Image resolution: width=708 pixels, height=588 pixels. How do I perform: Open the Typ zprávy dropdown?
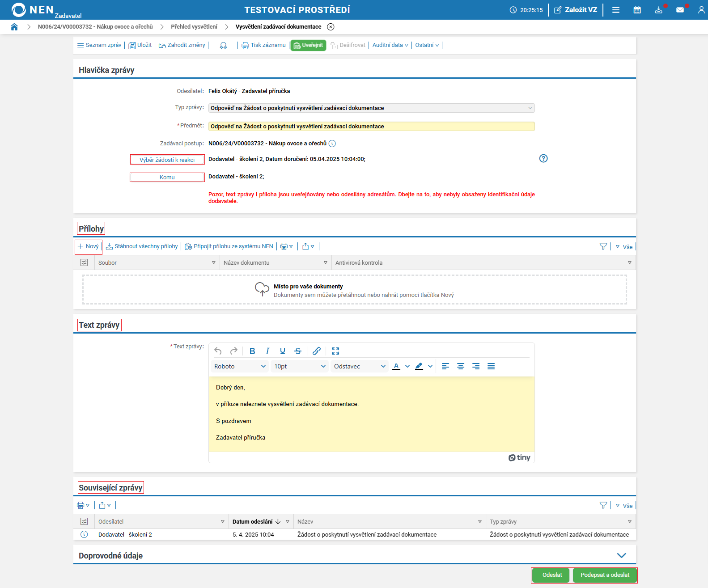[371, 108]
